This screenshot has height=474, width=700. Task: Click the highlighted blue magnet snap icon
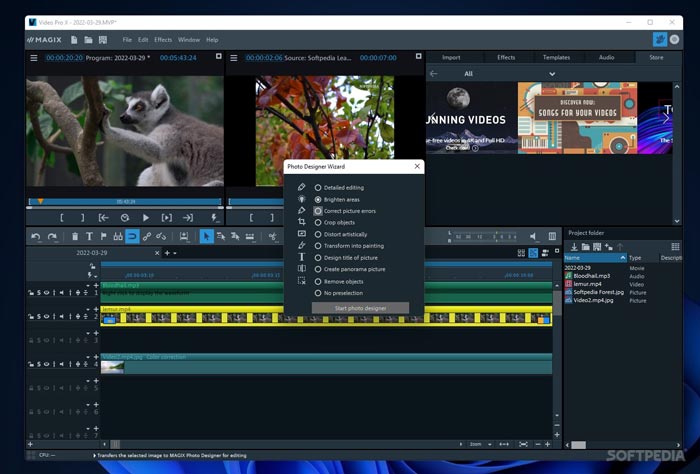[132, 237]
